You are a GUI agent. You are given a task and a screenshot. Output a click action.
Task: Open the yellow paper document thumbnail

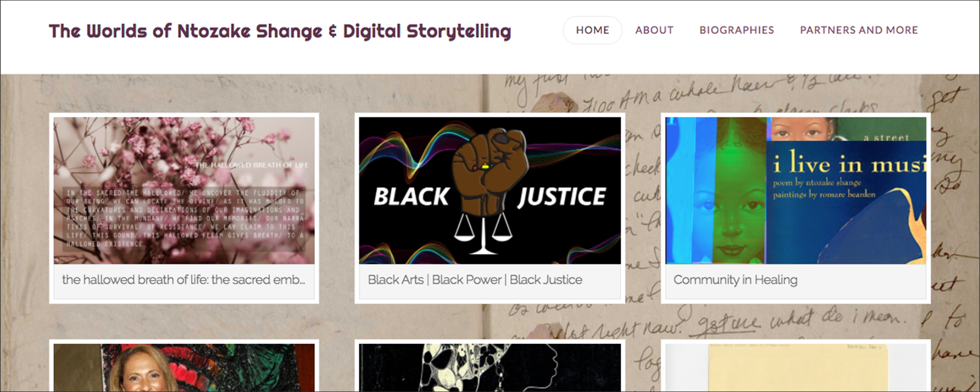[796, 368]
